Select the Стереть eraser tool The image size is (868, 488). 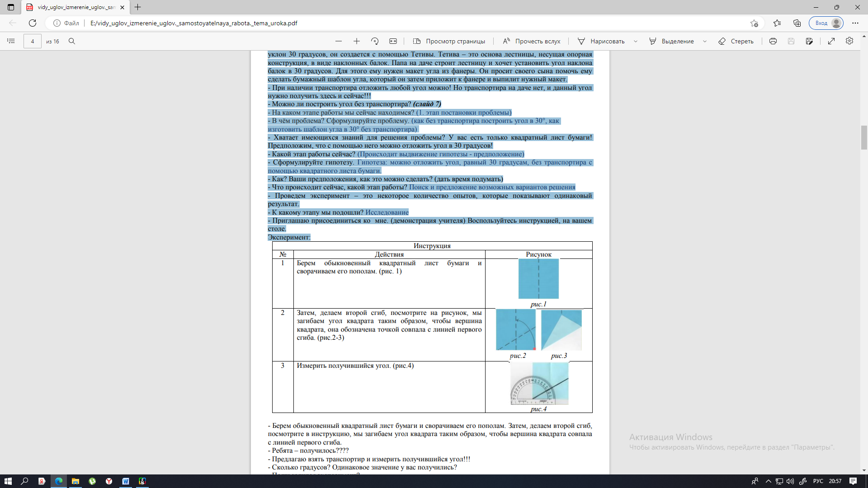736,41
